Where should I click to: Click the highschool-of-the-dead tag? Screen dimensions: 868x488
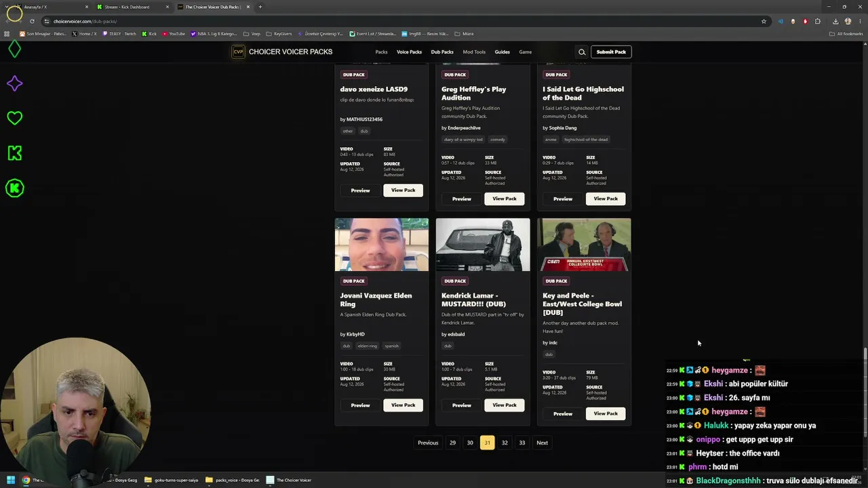[586, 140]
